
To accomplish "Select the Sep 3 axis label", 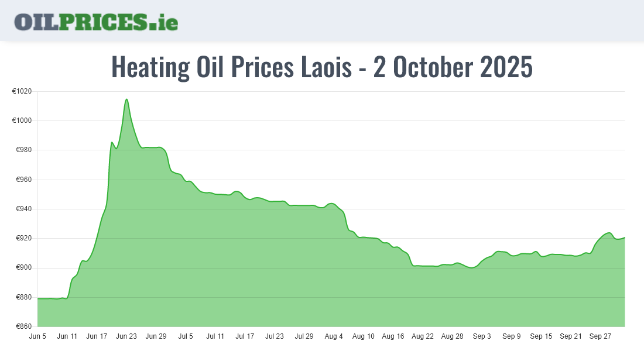I will click(x=482, y=336).
